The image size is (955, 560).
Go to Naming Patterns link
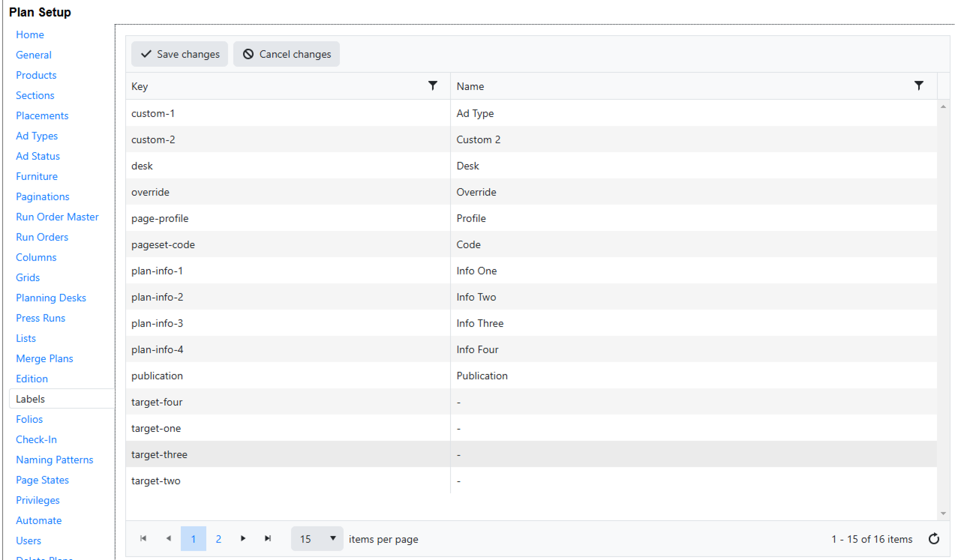pos(54,460)
